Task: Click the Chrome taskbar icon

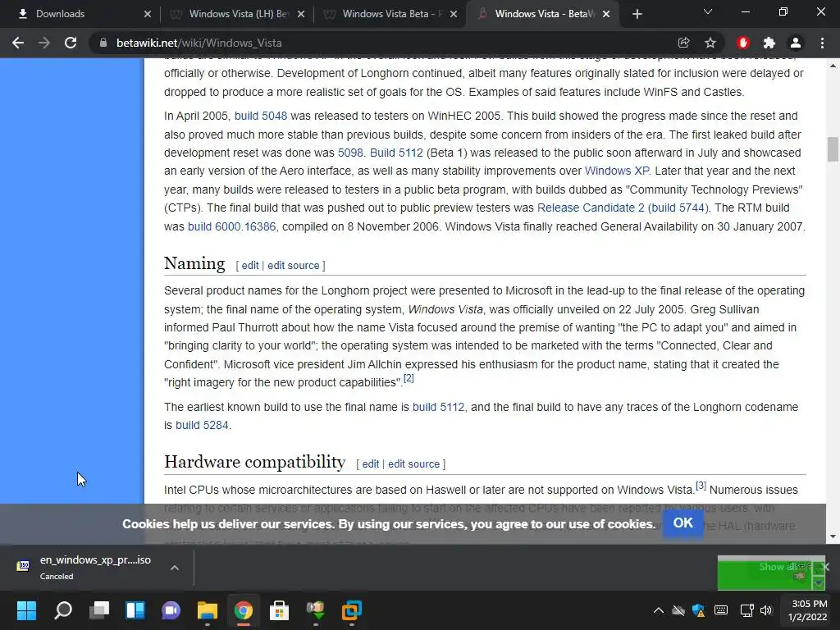Action: point(243,610)
